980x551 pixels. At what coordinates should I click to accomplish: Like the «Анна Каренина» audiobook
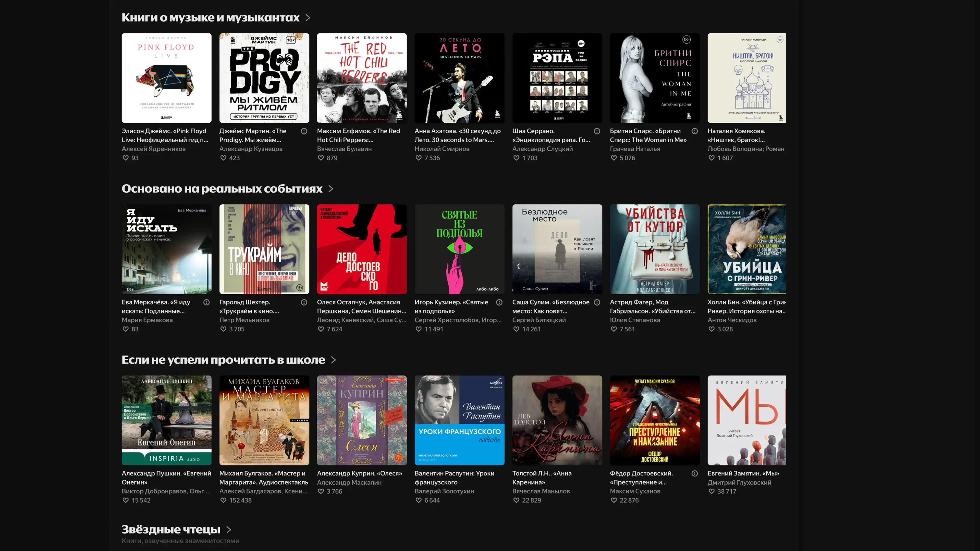pos(516,500)
